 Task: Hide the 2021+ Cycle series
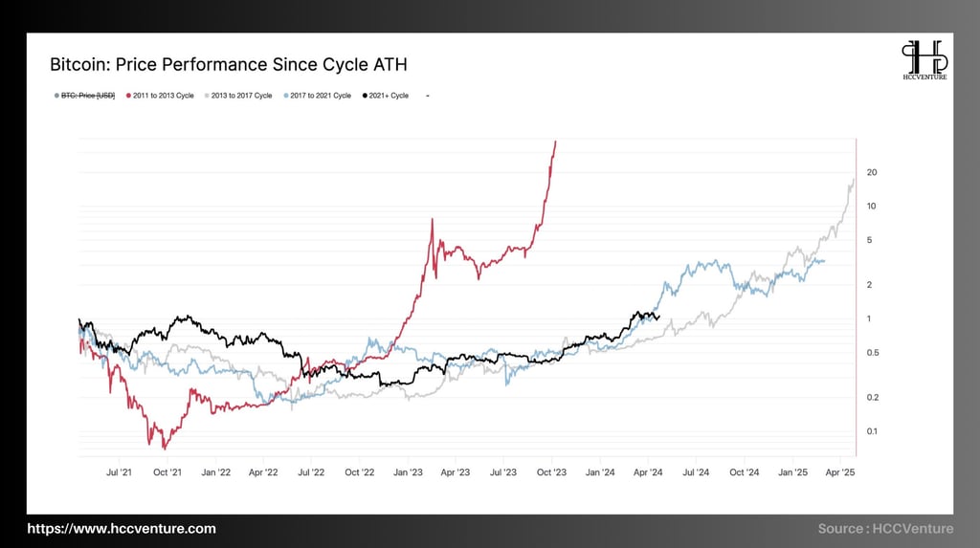[386, 96]
